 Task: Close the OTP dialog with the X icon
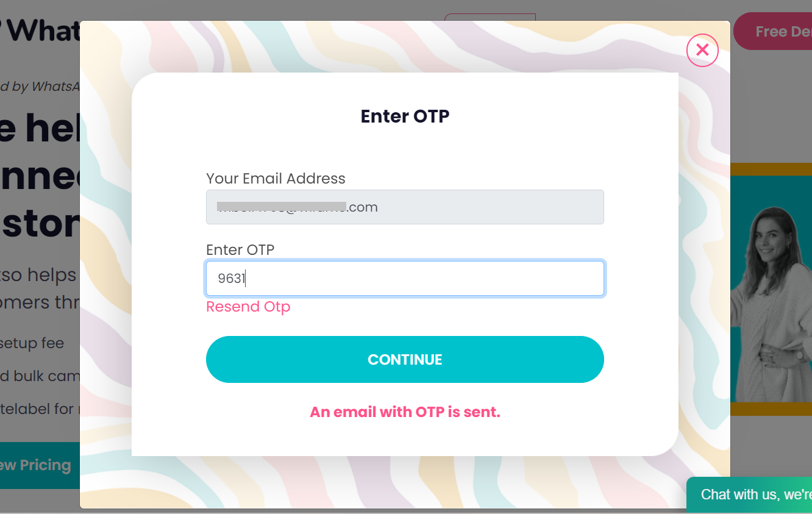(x=702, y=50)
